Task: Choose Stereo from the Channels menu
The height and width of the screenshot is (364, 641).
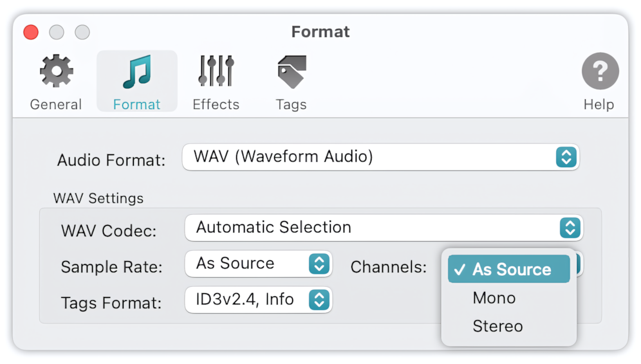Action: click(x=497, y=326)
